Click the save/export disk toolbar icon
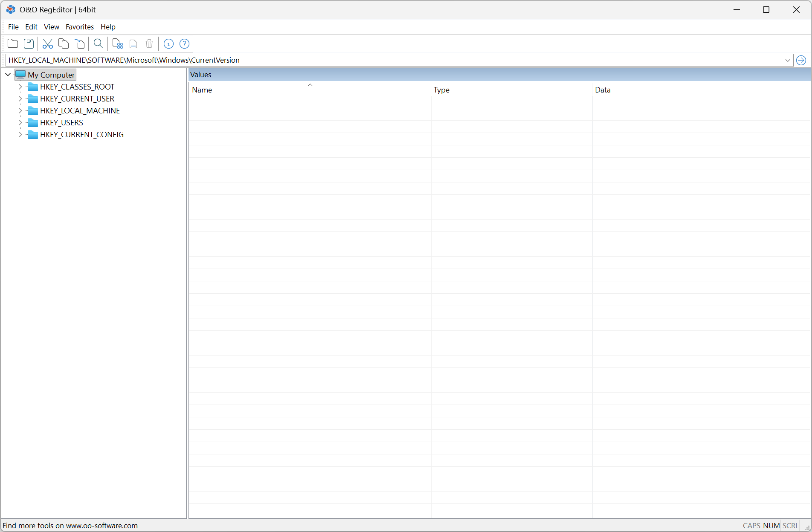Viewport: 812px width, 532px height. coord(29,43)
